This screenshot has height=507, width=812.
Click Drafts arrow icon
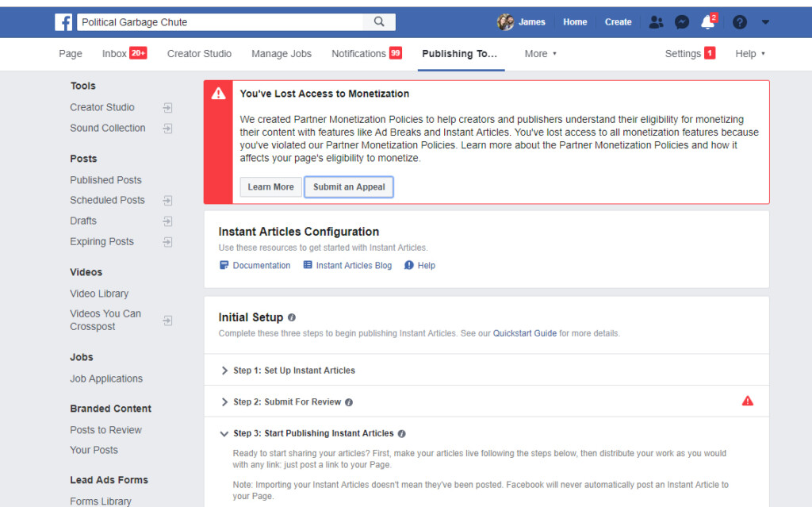tap(167, 221)
